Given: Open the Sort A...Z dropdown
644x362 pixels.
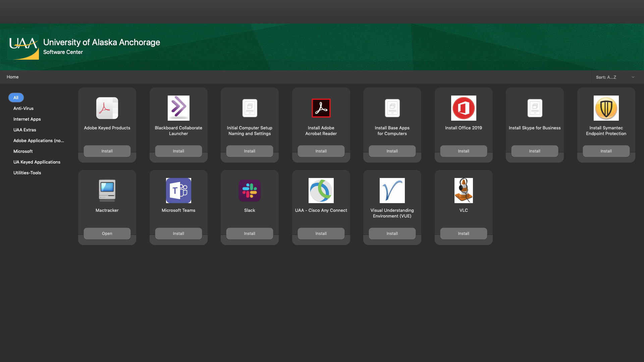Looking at the screenshot, I should [615, 77].
